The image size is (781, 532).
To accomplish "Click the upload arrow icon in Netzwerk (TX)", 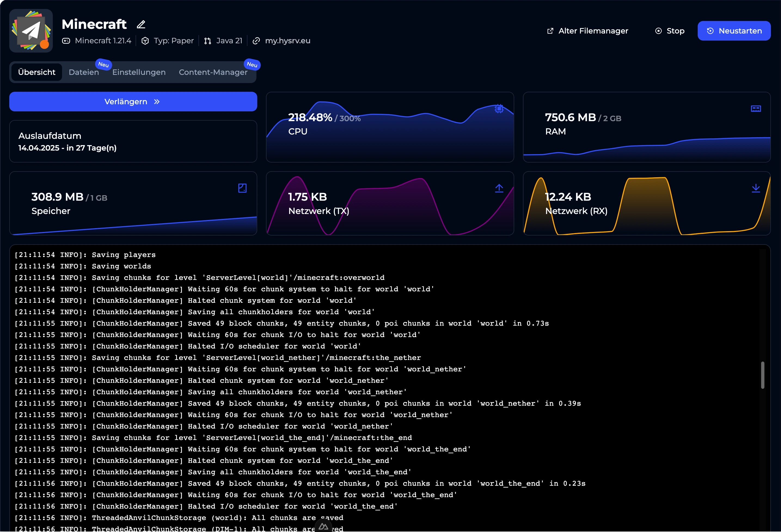I will click(499, 188).
